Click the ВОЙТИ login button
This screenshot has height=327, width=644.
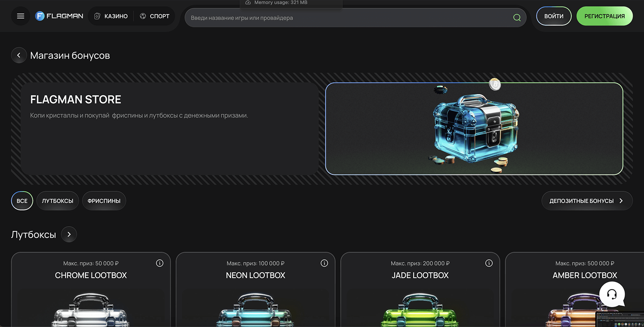pos(553,16)
